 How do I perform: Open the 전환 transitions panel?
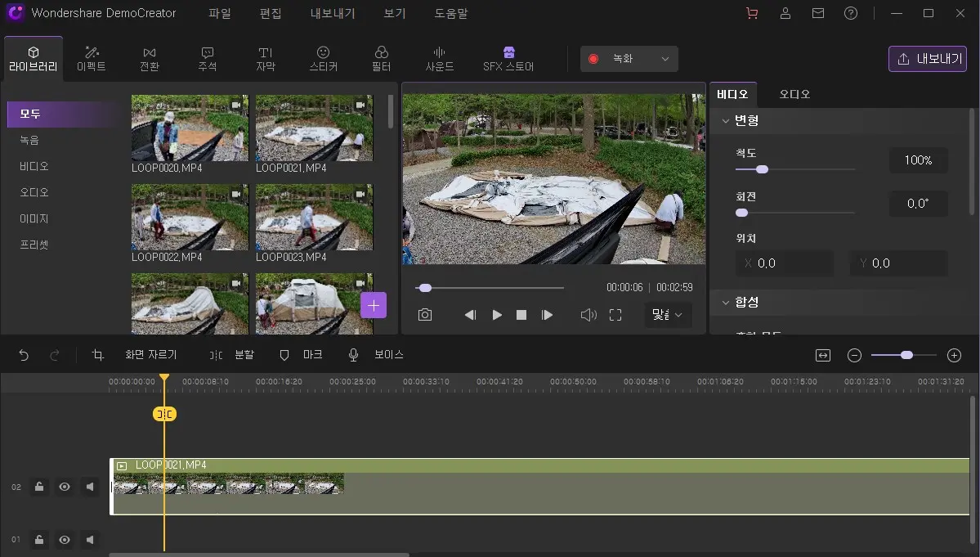[150, 59]
